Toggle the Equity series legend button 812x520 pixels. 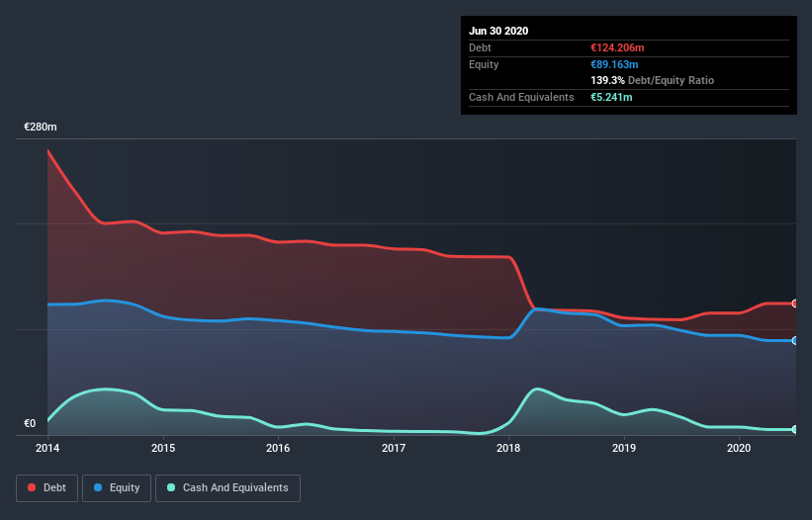[x=117, y=488]
